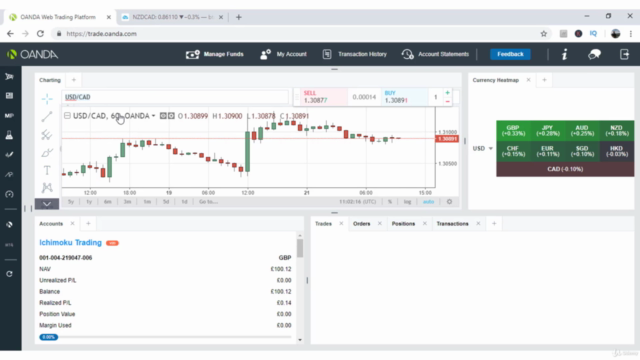The image size is (640, 360).
Task: Open the flask labs sidebar icon
Action: pos(9,135)
